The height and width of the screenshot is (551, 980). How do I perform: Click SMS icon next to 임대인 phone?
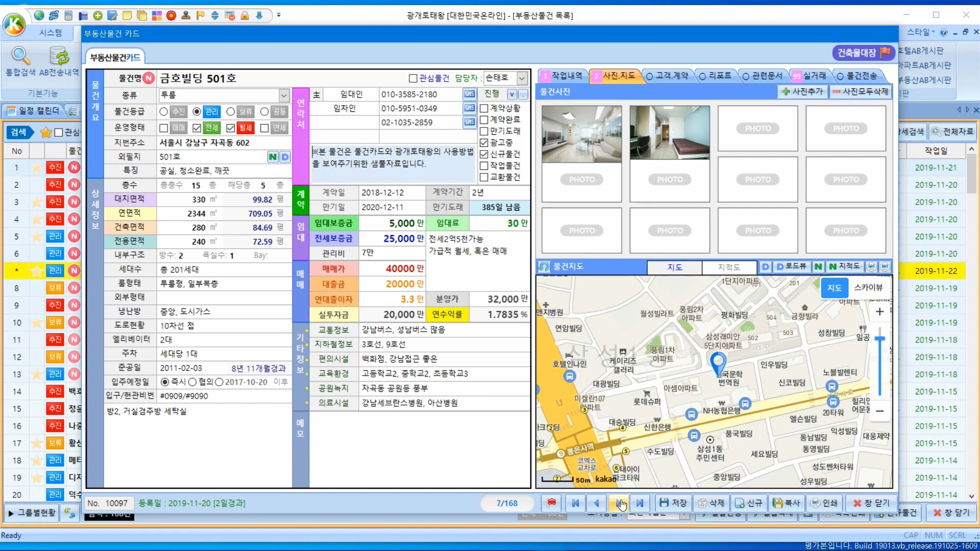click(469, 94)
